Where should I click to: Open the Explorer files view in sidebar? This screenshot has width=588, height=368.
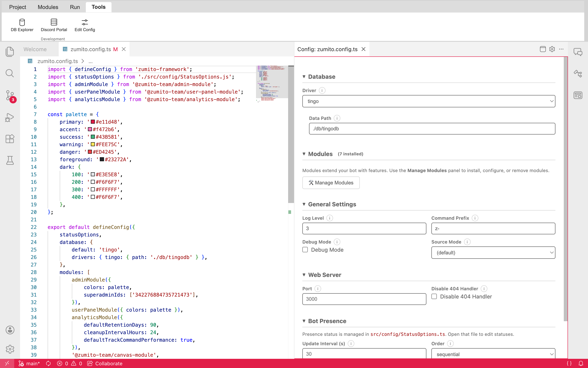point(10,52)
